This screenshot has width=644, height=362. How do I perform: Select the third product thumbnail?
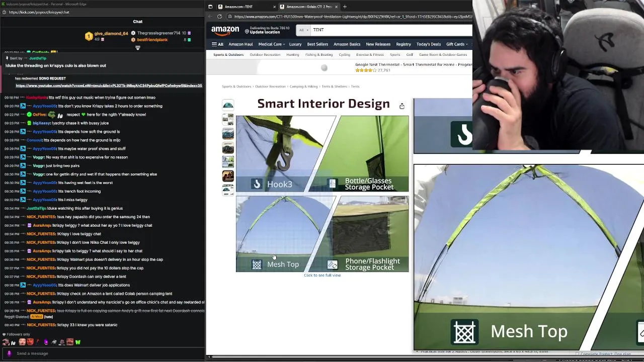pos(228,133)
